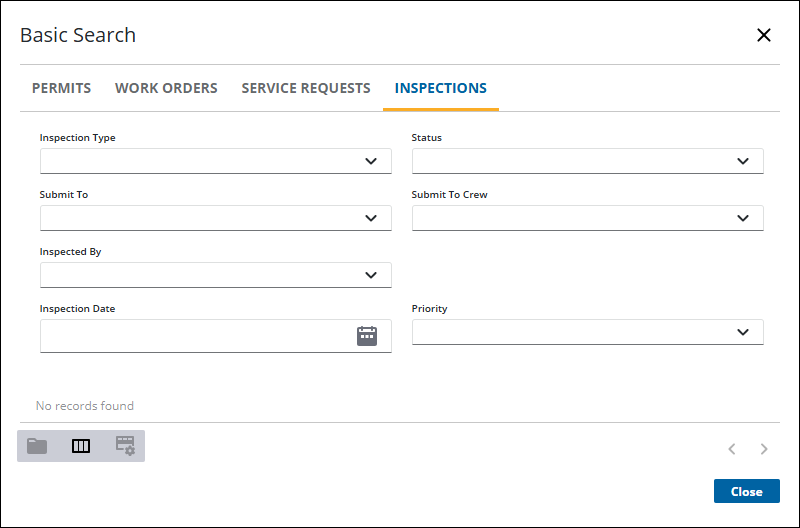The width and height of the screenshot is (800, 528).
Task: Click the Inspection Type field box
Action: tap(216, 161)
